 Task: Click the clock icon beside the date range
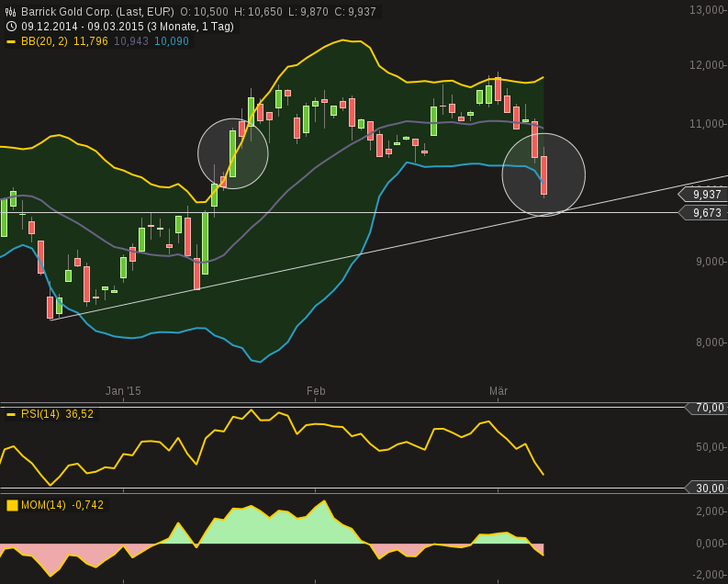[x=11, y=27]
